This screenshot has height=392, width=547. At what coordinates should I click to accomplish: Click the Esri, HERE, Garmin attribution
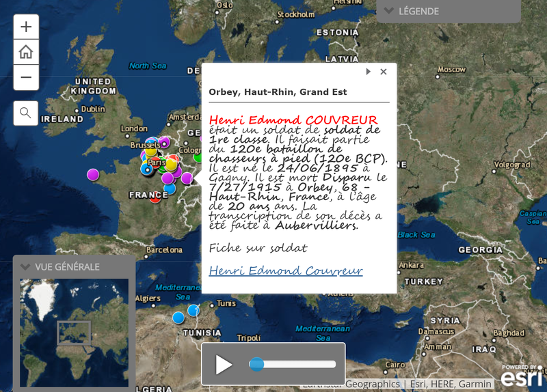pos(450,384)
